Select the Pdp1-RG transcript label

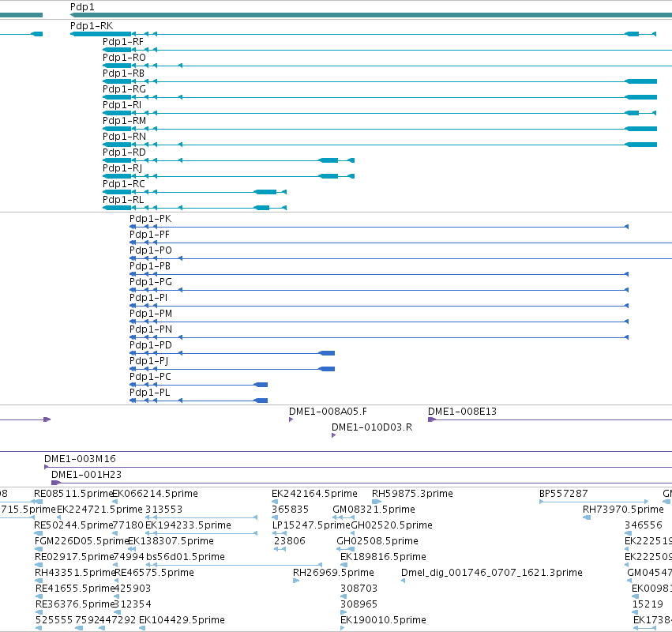coord(124,89)
